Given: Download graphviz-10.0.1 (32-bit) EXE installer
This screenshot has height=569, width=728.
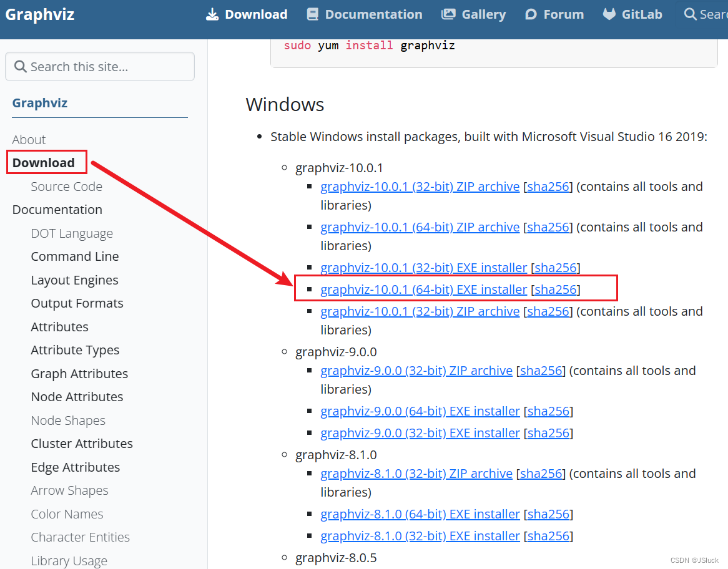Looking at the screenshot, I should (423, 268).
